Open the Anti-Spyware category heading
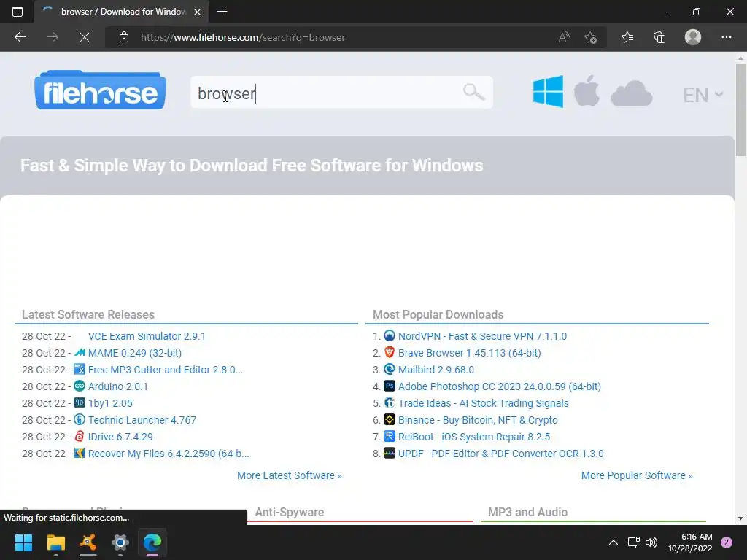Viewport: 747px width, 560px height. [x=289, y=512]
